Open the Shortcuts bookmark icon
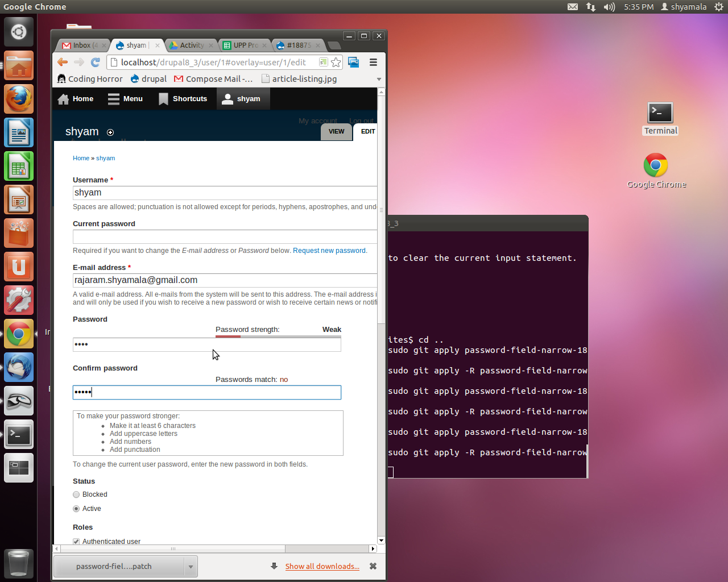The height and width of the screenshot is (582, 728). click(x=163, y=99)
